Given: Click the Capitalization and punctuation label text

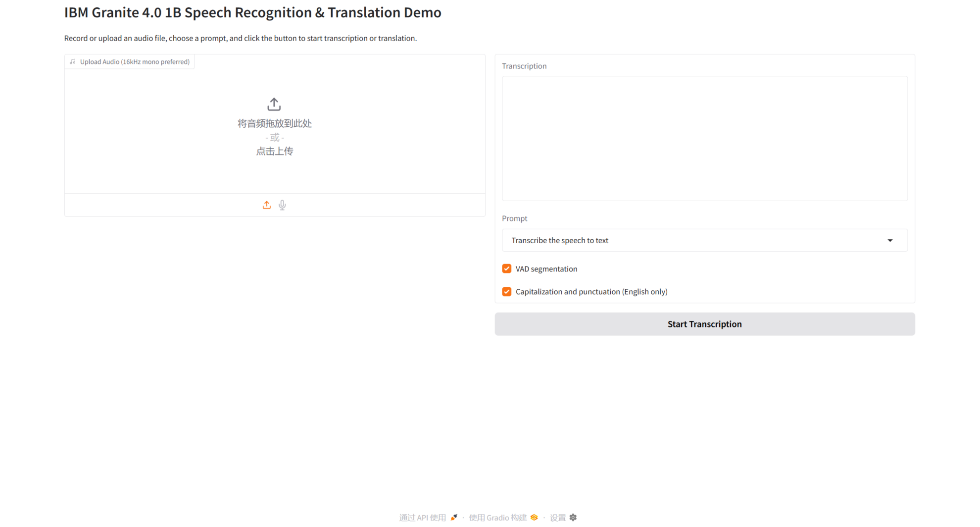Looking at the screenshot, I should pos(591,292).
